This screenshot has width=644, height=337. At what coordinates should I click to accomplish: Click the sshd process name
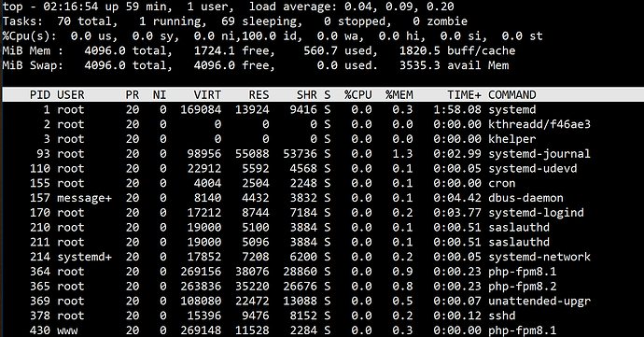tap(502, 316)
